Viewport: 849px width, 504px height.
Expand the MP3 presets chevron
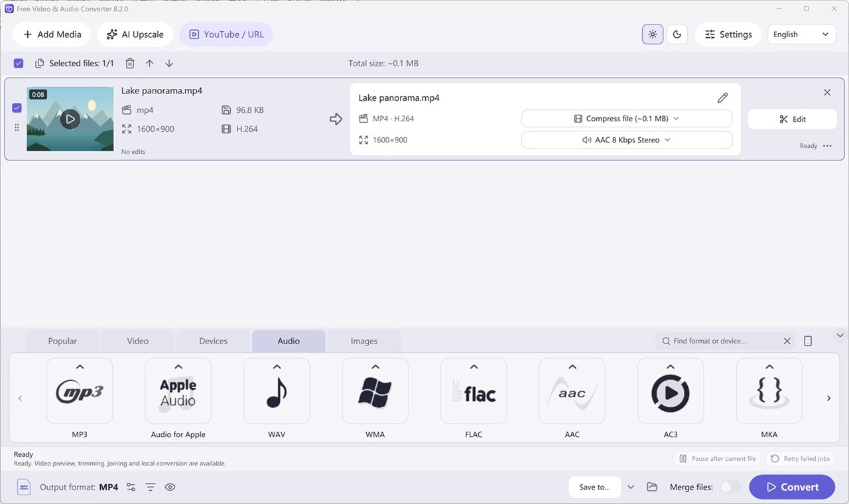80,367
